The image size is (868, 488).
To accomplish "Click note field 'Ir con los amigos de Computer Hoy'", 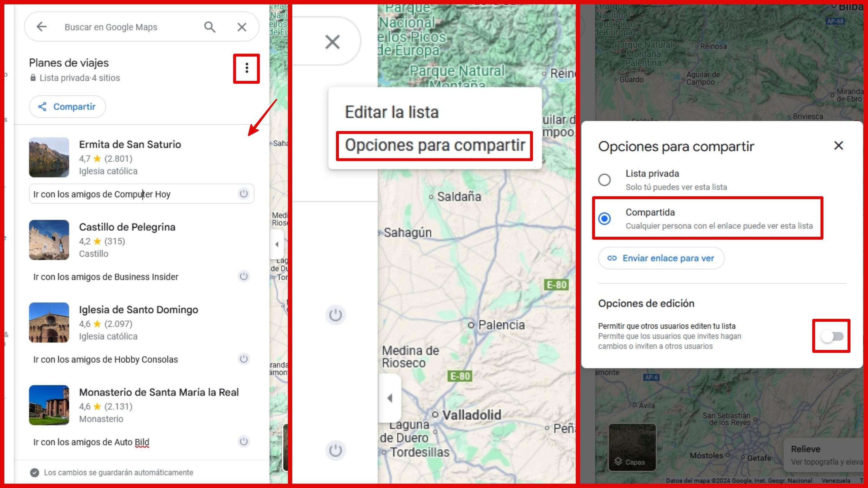I will click(x=142, y=194).
